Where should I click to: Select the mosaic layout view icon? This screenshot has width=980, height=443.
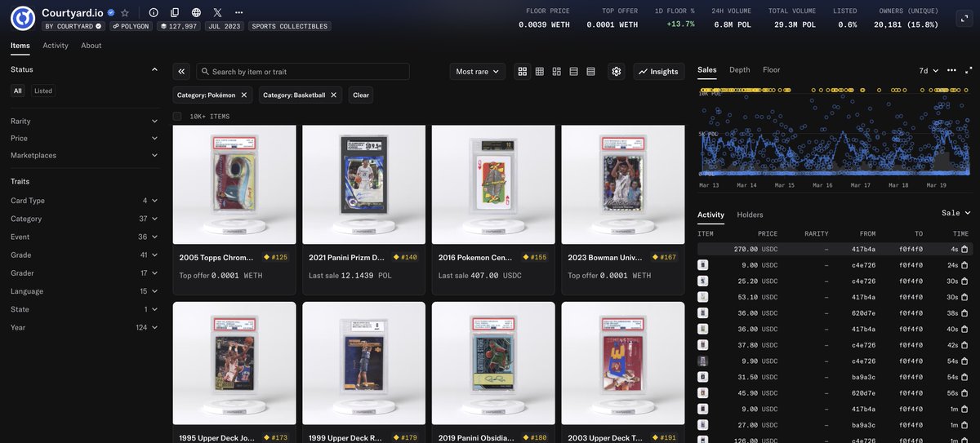click(x=557, y=72)
